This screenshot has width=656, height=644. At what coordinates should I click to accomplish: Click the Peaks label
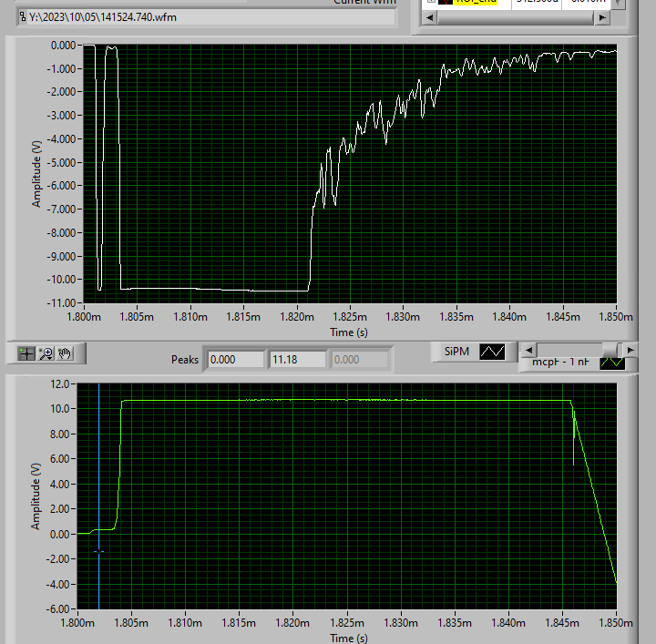184,360
